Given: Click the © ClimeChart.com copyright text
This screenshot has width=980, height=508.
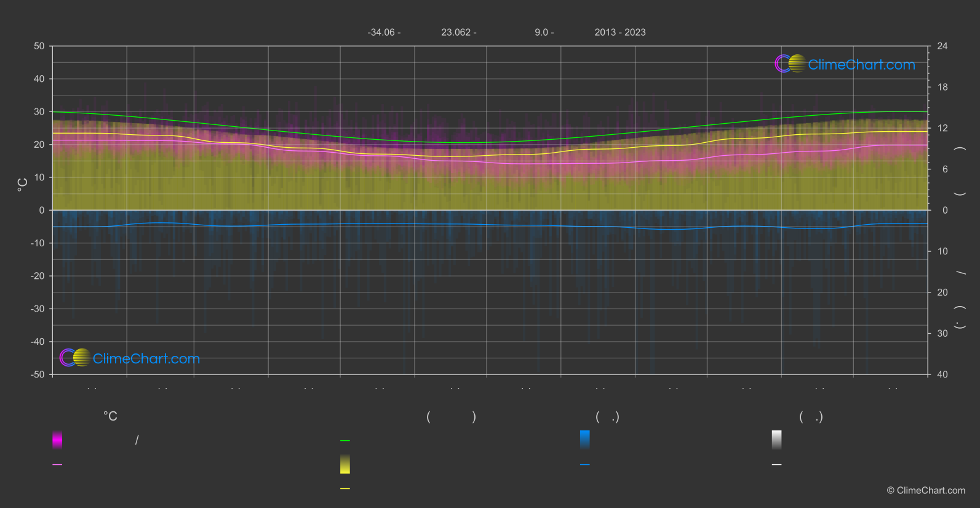Looking at the screenshot, I should (926, 491).
